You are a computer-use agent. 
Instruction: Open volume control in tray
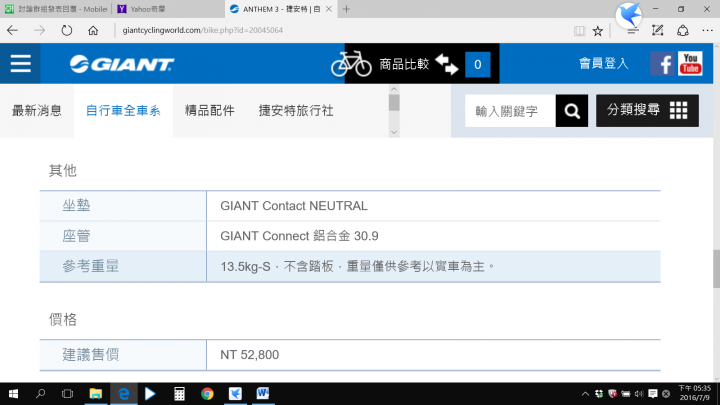pyautogui.click(x=639, y=394)
